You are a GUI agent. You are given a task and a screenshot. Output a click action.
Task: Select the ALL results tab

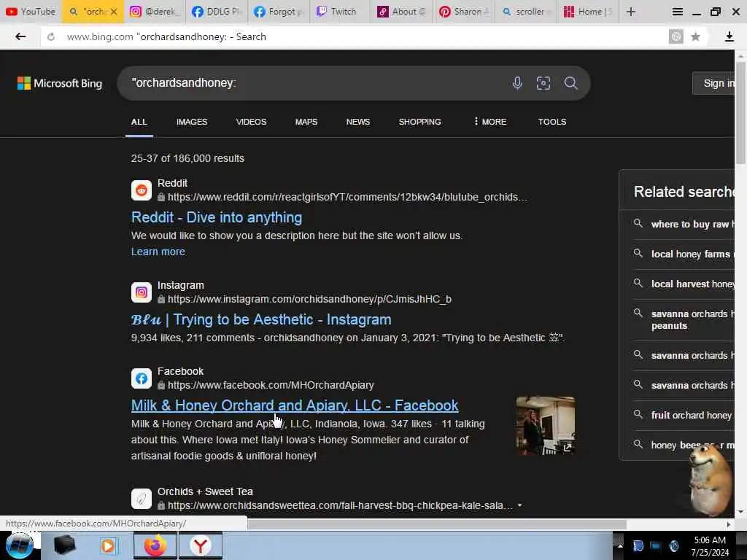click(139, 122)
